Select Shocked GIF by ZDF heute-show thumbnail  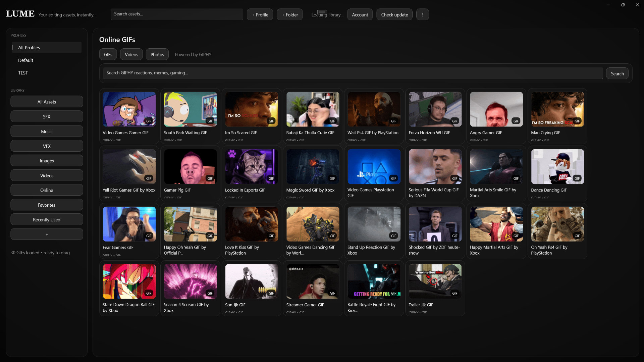(435, 224)
